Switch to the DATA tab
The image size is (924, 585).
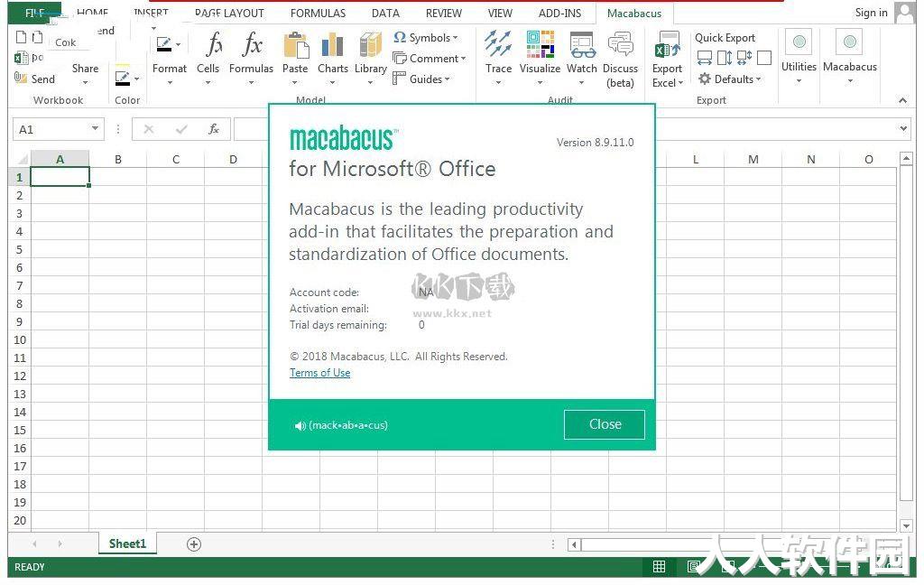[385, 13]
